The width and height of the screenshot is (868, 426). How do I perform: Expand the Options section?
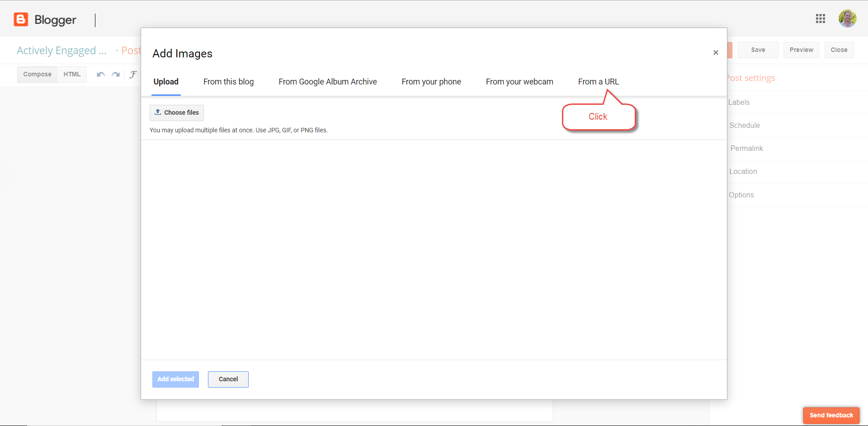pyautogui.click(x=741, y=195)
